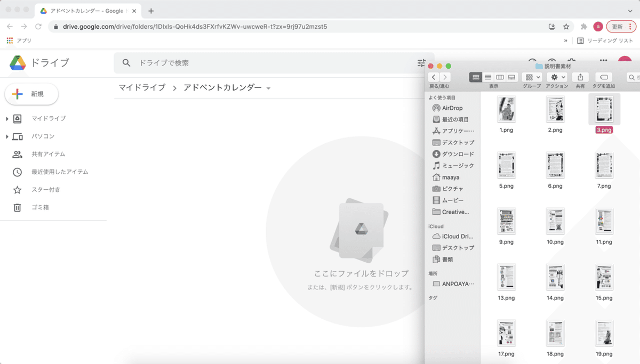The image size is (640, 364).
Task: Click the Share (共有) icon in Finder toolbar
Action: (580, 76)
